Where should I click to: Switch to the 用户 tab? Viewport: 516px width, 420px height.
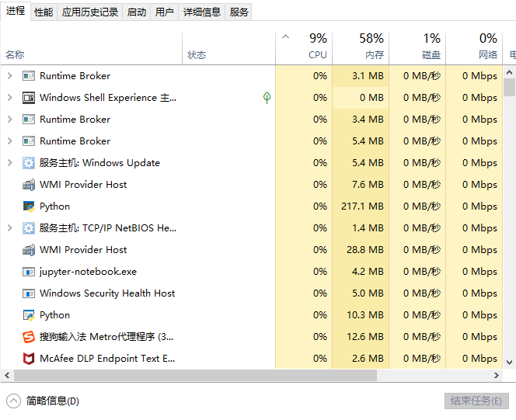coord(164,12)
